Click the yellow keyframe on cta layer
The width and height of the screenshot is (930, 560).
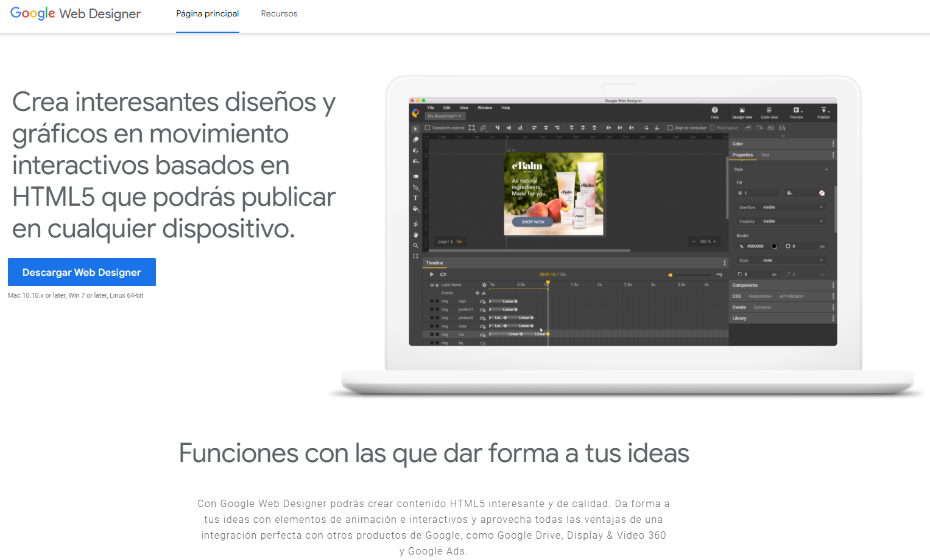click(x=548, y=334)
